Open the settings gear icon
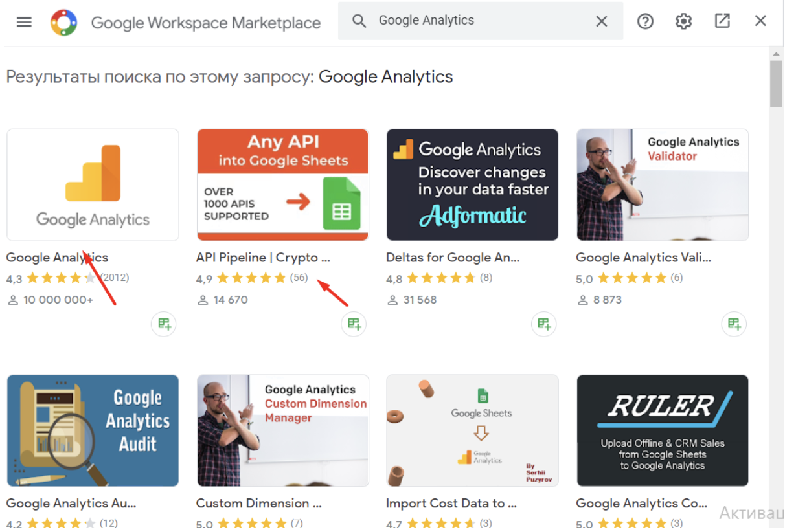785x532 pixels. tap(683, 21)
